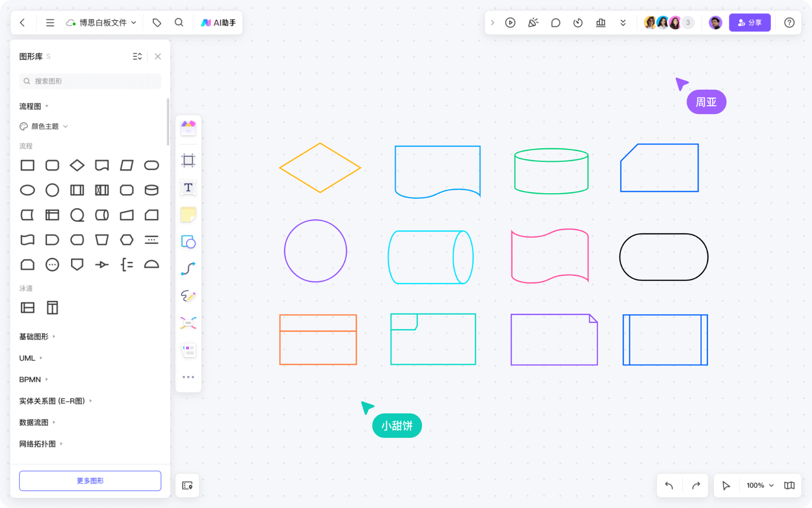Viewport: 812px width, 508px height.
Task: Start presentation with the play icon
Action: pyautogui.click(x=510, y=23)
